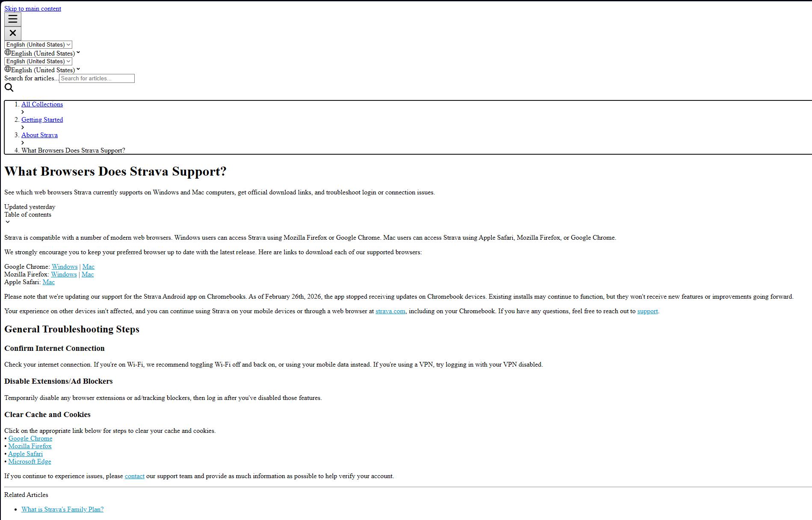Viewport: 812px width, 520px height.
Task: Follow the Skip to main content link
Action: 33,9
